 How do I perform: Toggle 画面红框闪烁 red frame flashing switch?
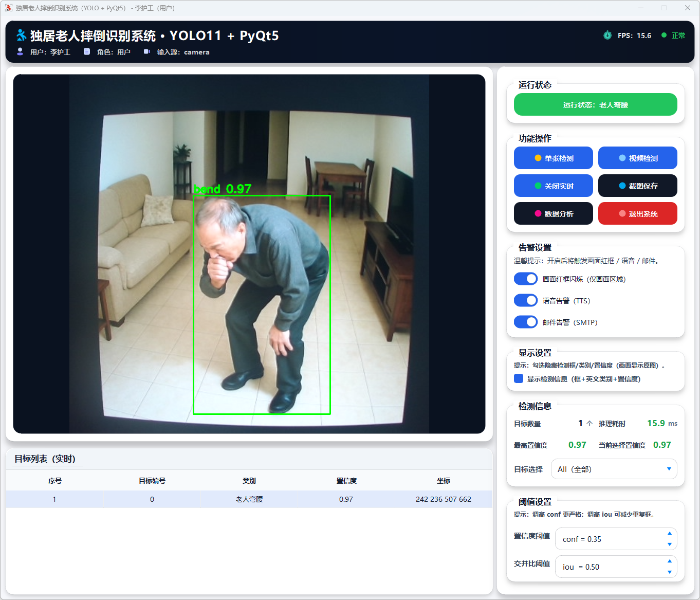(x=526, y=279)
